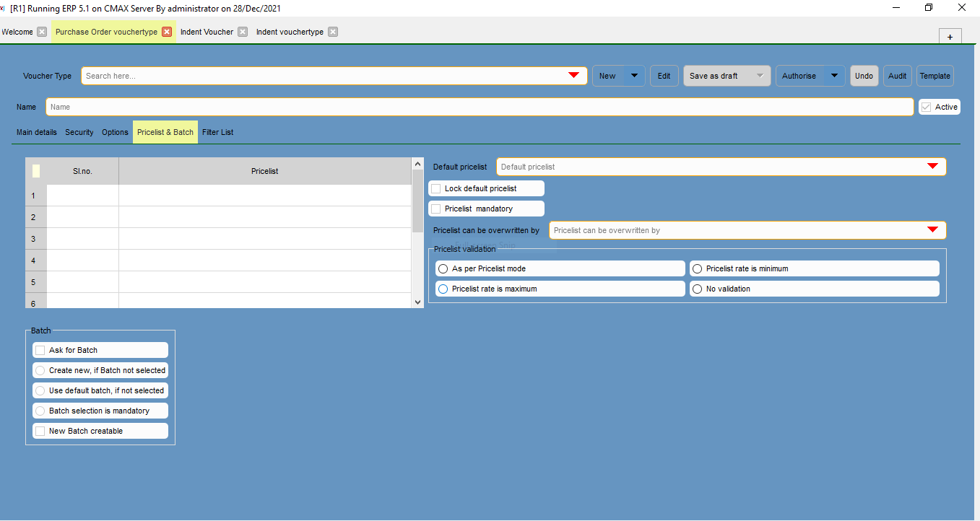The height and width of the screenshot is (521, 980).
Task: Choose No validation radio button
Action: (x=697, y=289)
